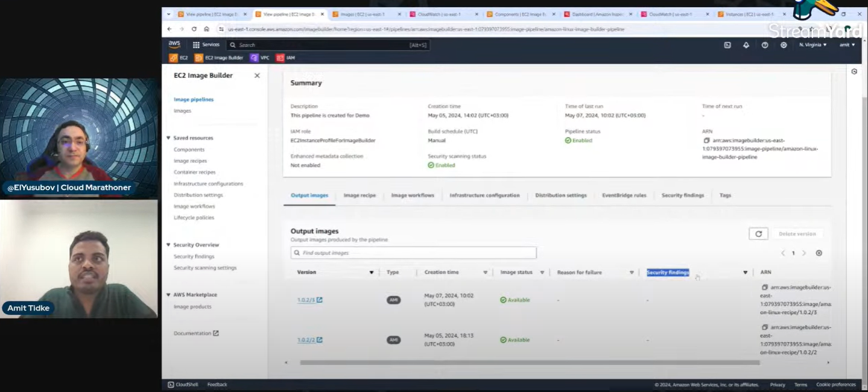Switch to the Security findings tab
The width and height of the screenshot is (868, 392).
point(682,195)
